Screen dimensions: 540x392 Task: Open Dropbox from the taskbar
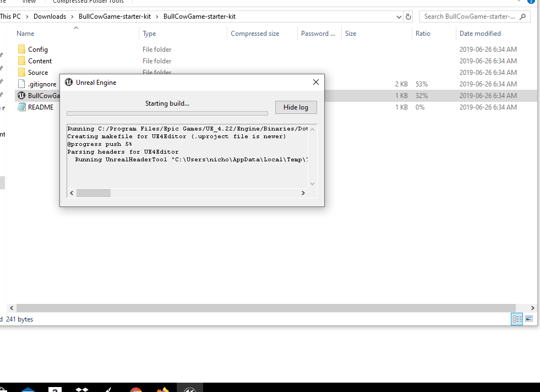(x=81, y=389)
